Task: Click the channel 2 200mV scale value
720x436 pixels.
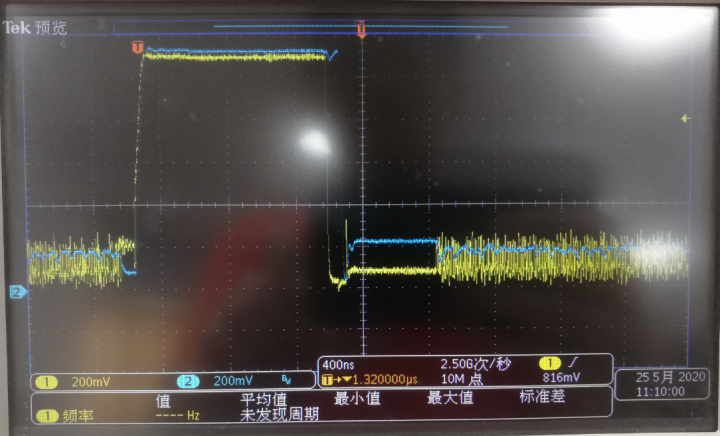Action: (x=233, y=380)
